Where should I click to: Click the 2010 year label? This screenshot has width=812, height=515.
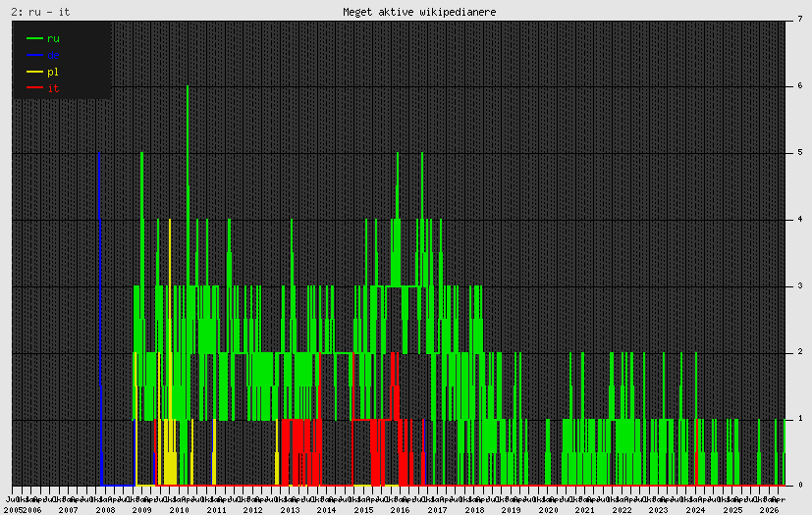[179, 510]
